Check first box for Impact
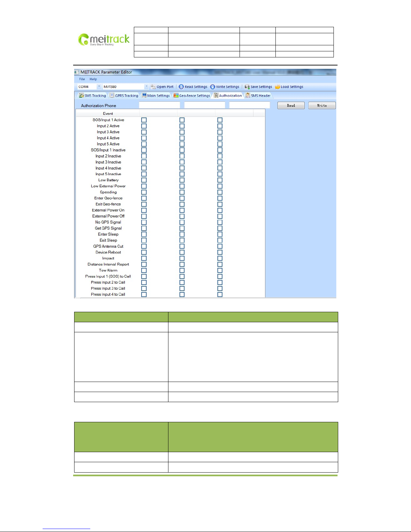The width and height of the screenshot is (411, 532). tap(144, 258)
